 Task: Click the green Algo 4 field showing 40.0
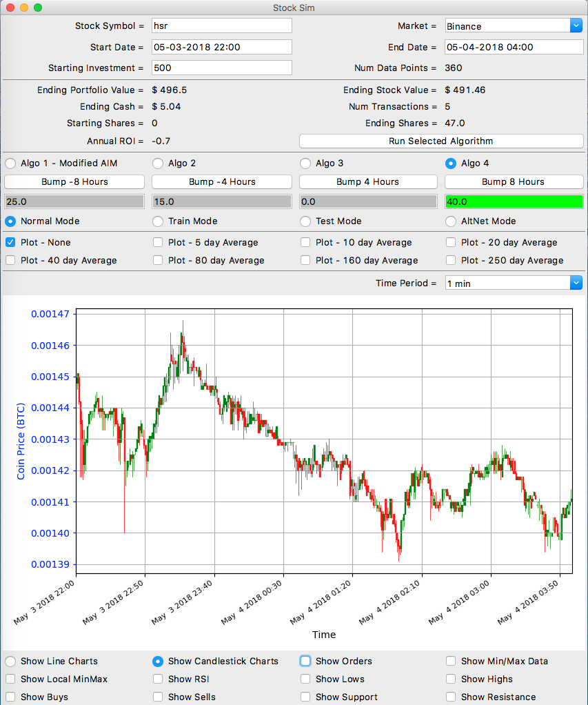click(x=514, y=201)
